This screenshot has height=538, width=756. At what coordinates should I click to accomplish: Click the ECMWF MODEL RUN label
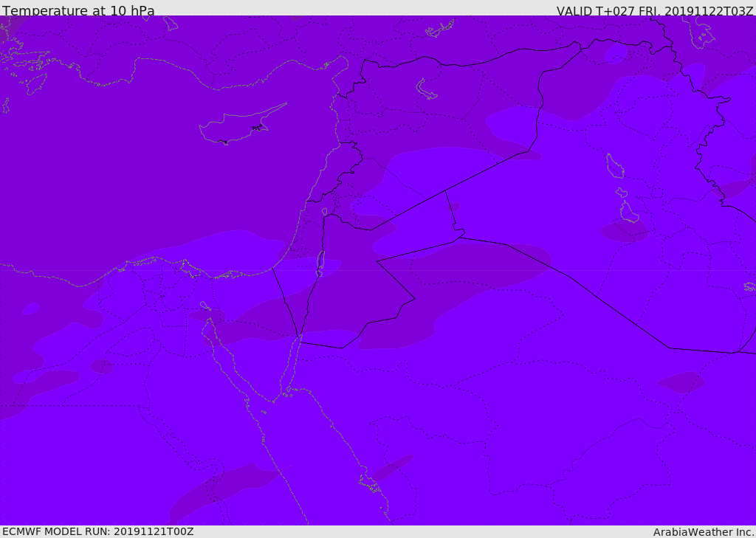[x=97, y=531]
